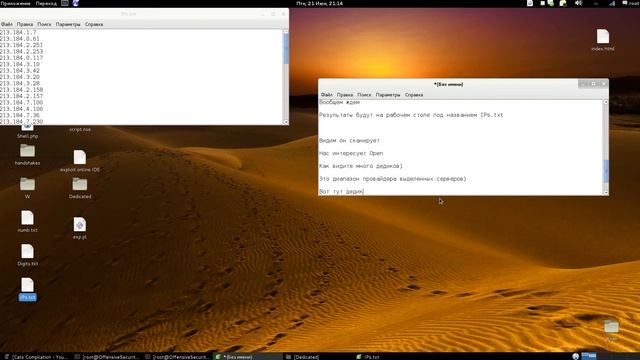640x360 pixels.
Task: Click scroll-up arrow in untitled editor window
Action: [x=606, y=102]
